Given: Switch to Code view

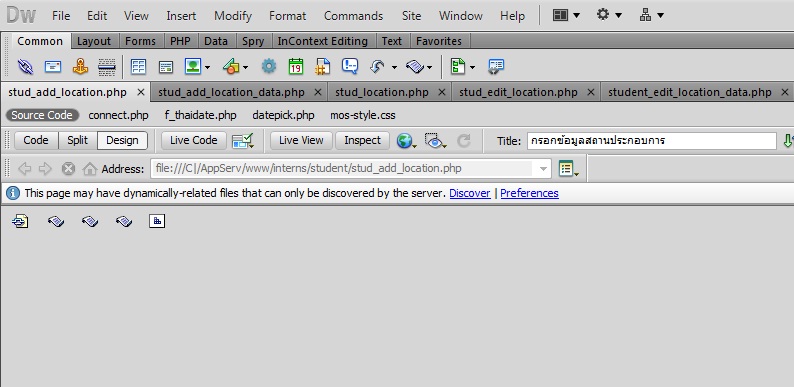Looking at the screenshot, I should click(x=36, y=140).
